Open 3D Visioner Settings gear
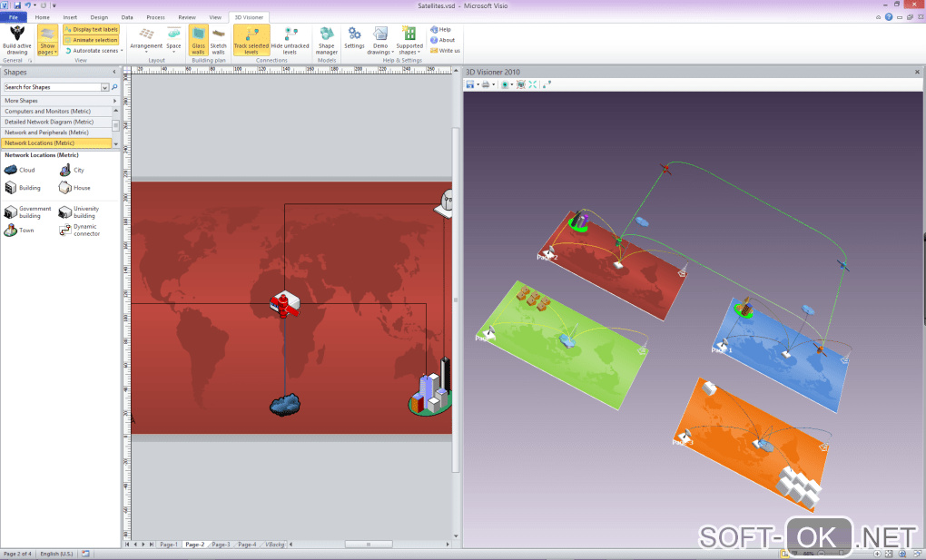The height and width of the screenshot is (560, 926). [x=354, y=34]
